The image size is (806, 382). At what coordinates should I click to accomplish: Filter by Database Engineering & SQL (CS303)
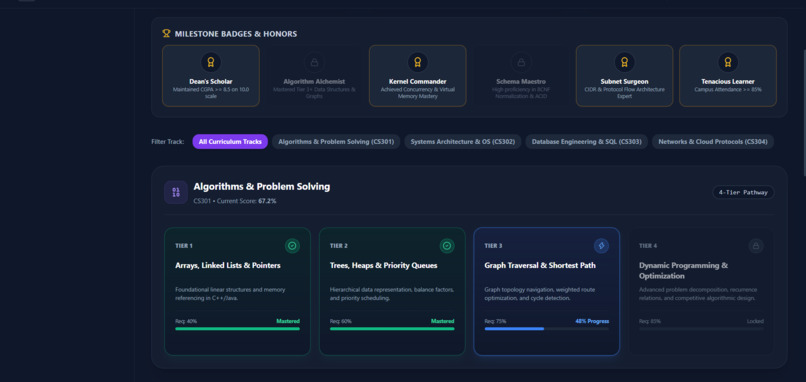pos(587,141)
